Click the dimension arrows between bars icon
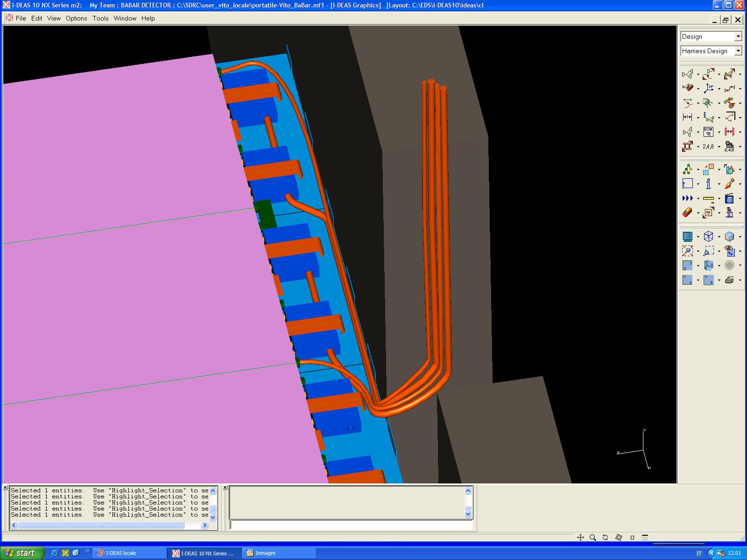 pyautogui.click(x=687, y=117)
